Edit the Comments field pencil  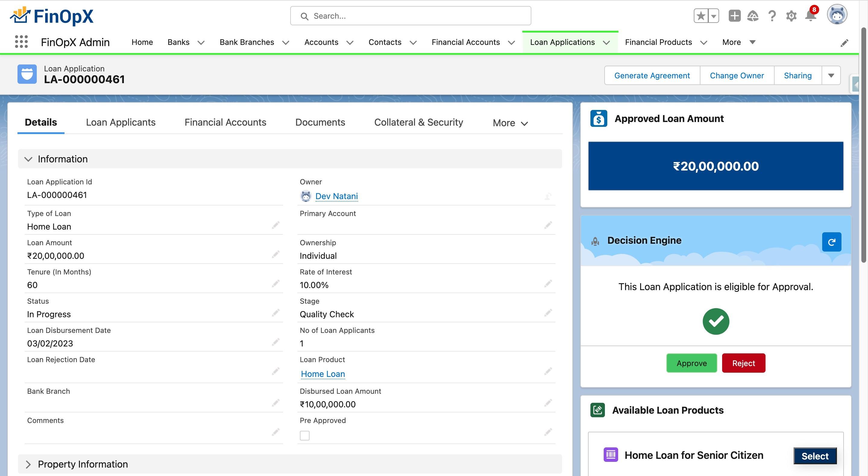point(276,432)
